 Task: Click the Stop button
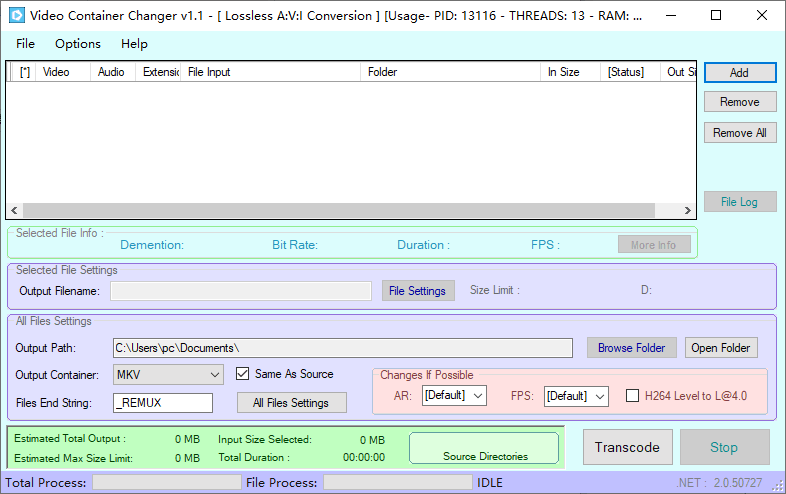(x=724, y=447)
